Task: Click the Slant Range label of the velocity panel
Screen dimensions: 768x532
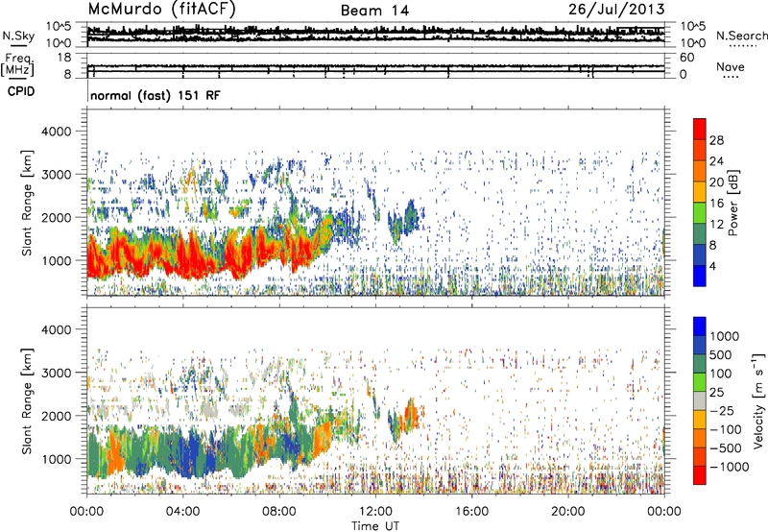Action: pos(27,401)
